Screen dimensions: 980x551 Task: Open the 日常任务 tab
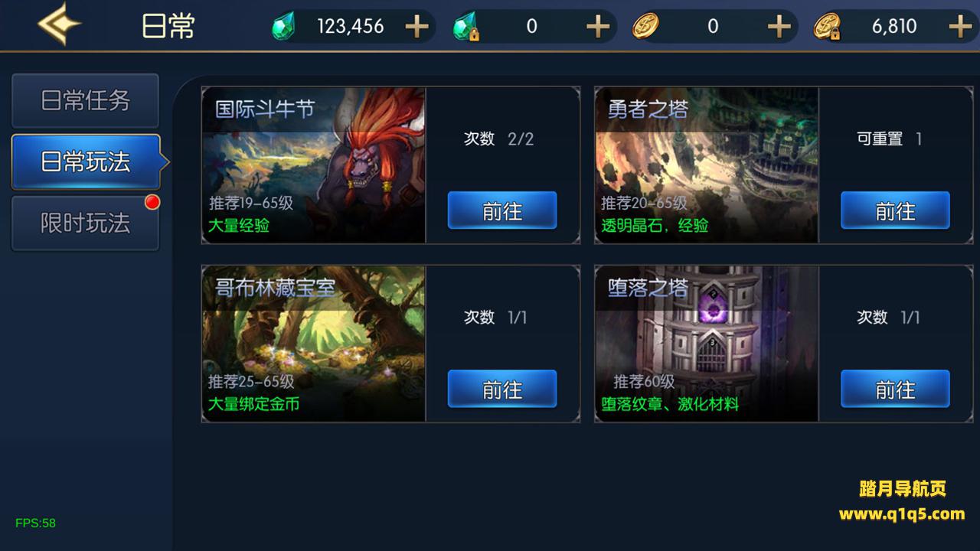point(85,100)
